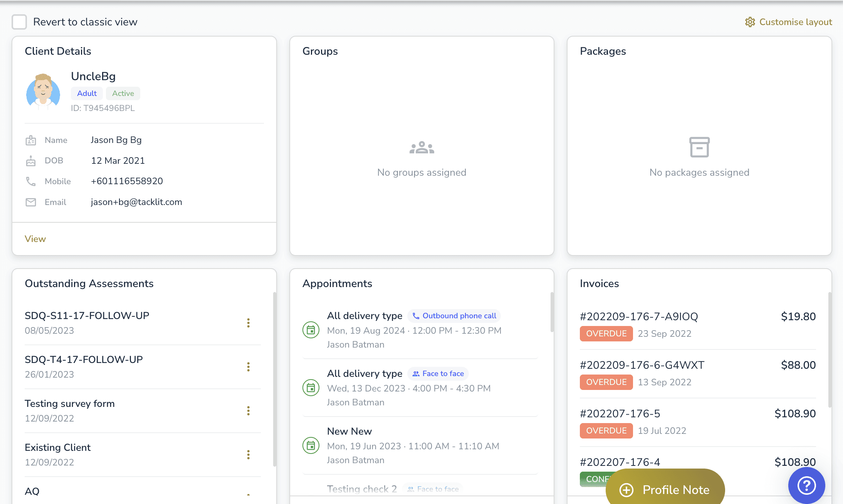
Task: Click calendar icon of New New appointment
Action: coord(311,445)
